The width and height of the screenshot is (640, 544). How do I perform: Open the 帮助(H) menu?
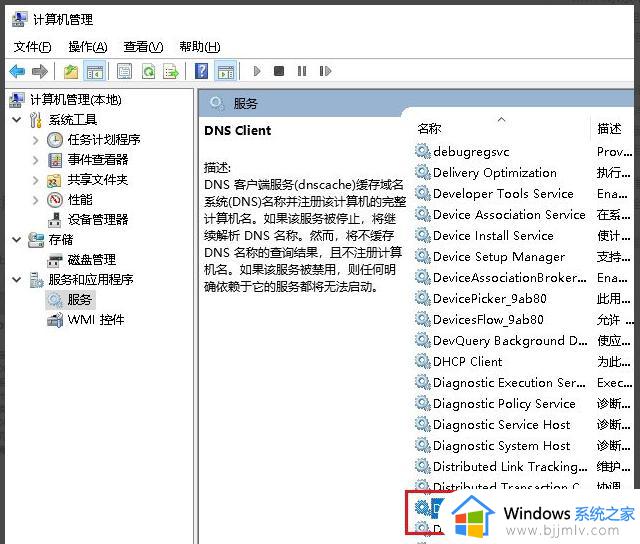[x=200, y=47]
